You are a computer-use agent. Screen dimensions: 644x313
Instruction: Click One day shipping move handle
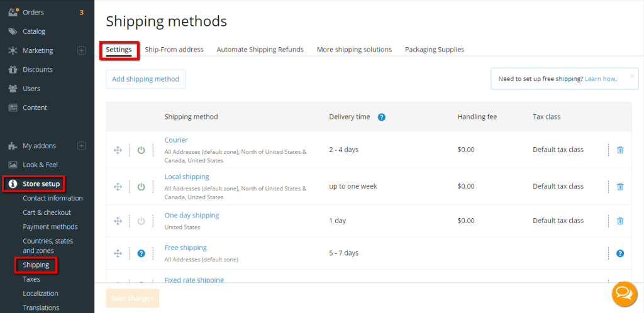point(118,221)
